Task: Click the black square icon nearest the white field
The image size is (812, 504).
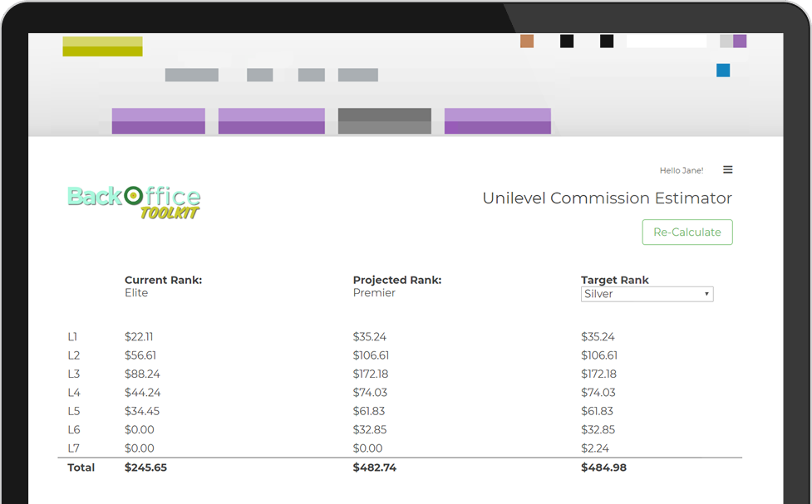Action: (607, 42)
